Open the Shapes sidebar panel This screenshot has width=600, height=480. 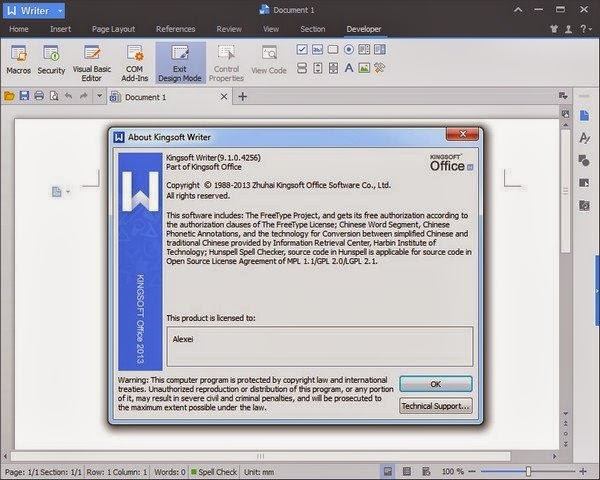[x=584, y=160]
